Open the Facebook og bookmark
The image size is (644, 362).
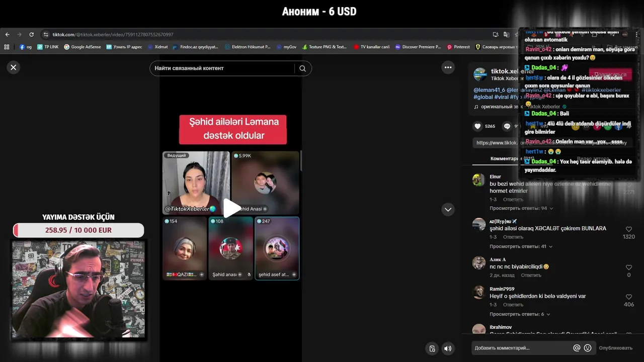(x=26, y=47)
